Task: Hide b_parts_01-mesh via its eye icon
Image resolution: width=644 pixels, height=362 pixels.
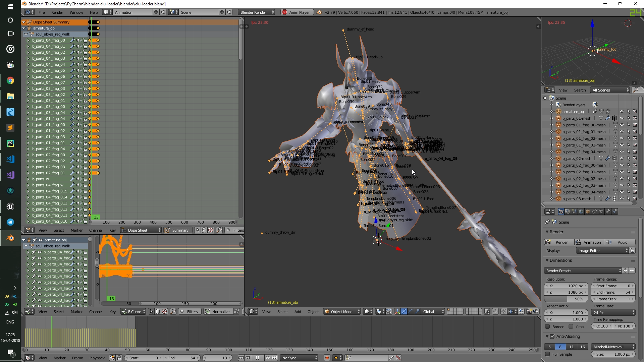Action: pos(622,118)
